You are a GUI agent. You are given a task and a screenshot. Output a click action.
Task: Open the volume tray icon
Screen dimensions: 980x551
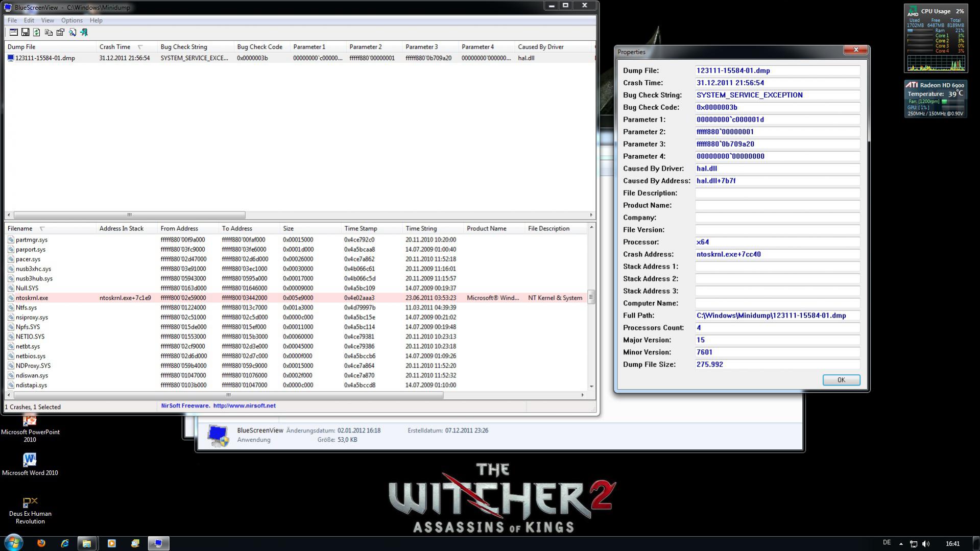(926, 544)
